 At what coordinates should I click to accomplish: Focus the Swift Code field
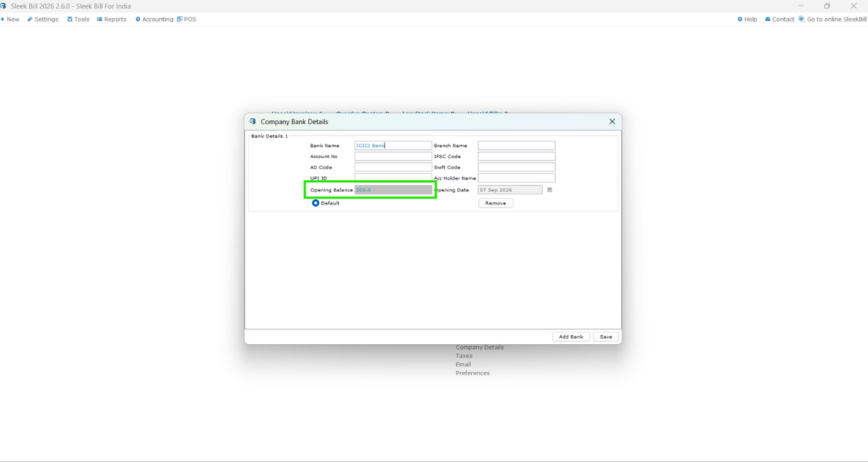point(517,167)
